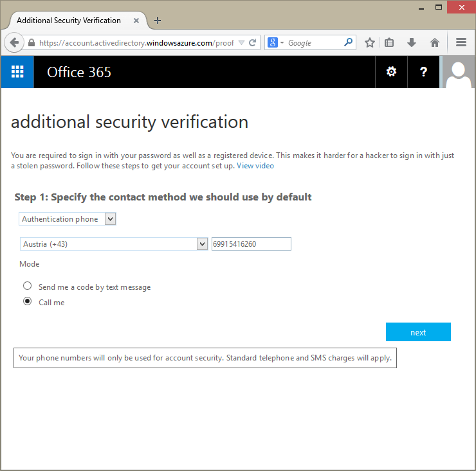Open the Office 365 app launcher grid
Viewport: 476px width, 471px height.
click(17, 72)
